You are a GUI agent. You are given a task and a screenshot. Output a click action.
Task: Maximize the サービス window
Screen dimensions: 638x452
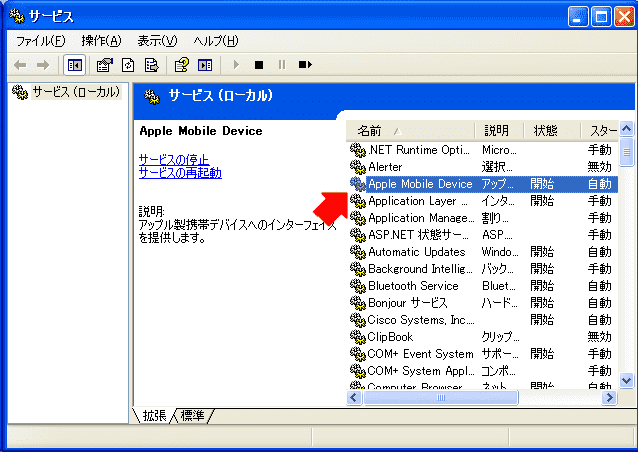(x=601, y=17)
